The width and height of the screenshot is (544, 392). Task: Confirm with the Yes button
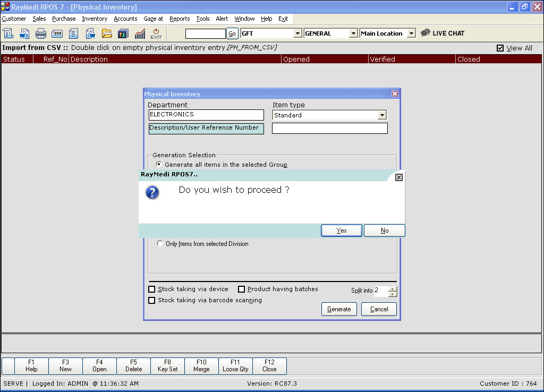pos(342,231)
